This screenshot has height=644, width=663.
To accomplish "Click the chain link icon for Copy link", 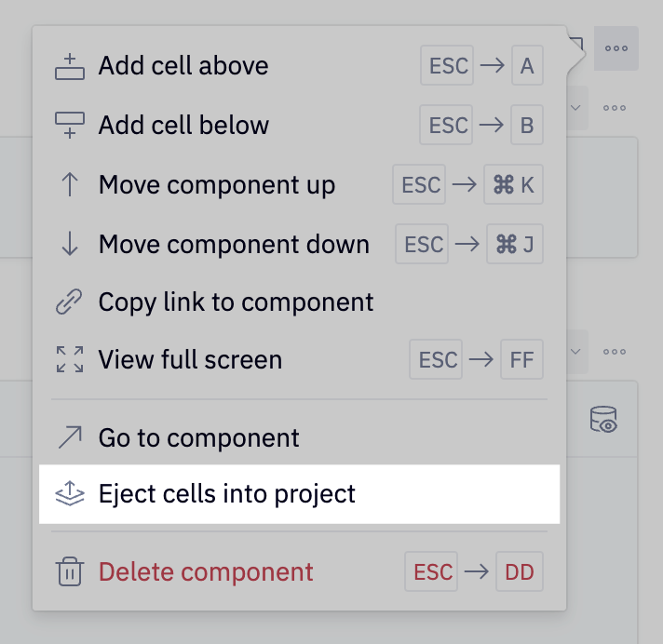I will click(70, 302).
